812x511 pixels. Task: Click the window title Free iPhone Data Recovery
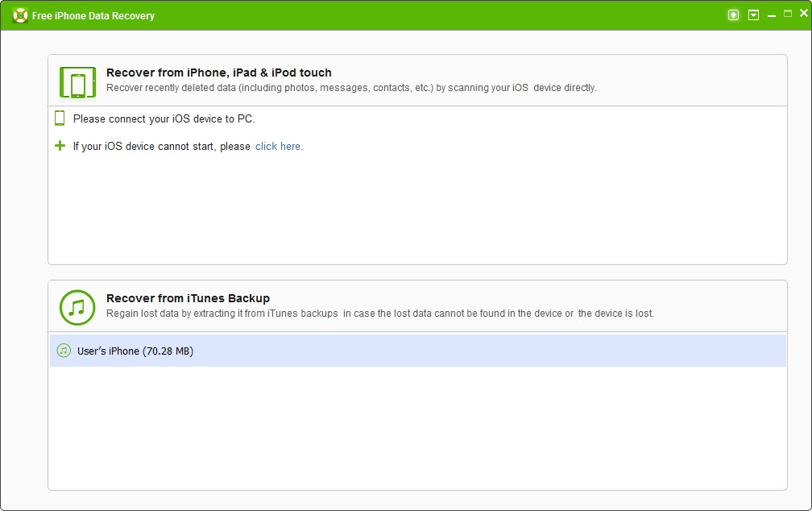point(93,15)
